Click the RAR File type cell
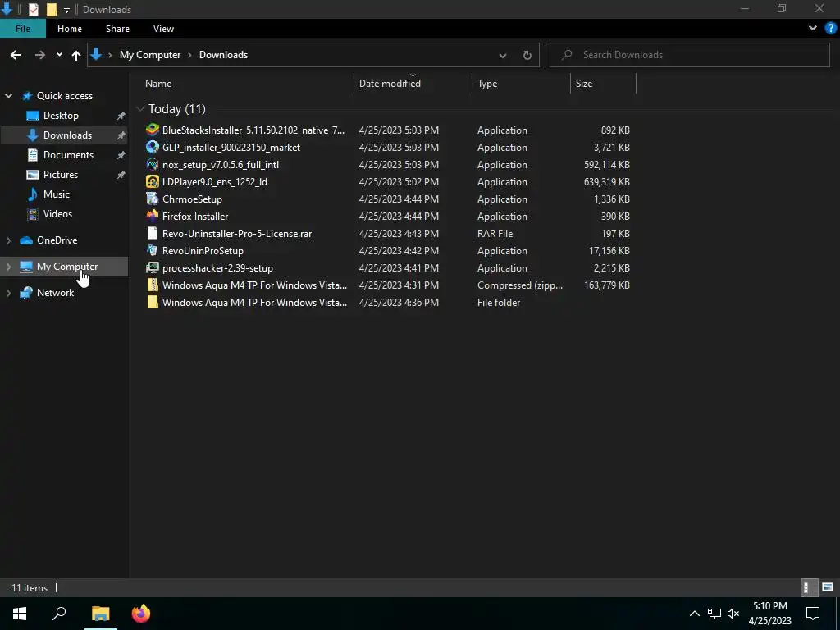This screenshot has height=630, width=840. point(495,233)
